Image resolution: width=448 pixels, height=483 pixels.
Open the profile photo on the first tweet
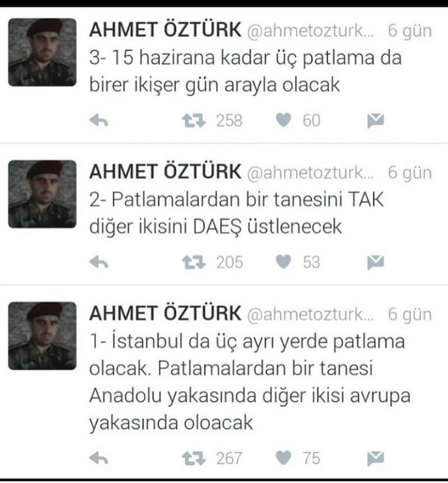(x=42, y=52)
